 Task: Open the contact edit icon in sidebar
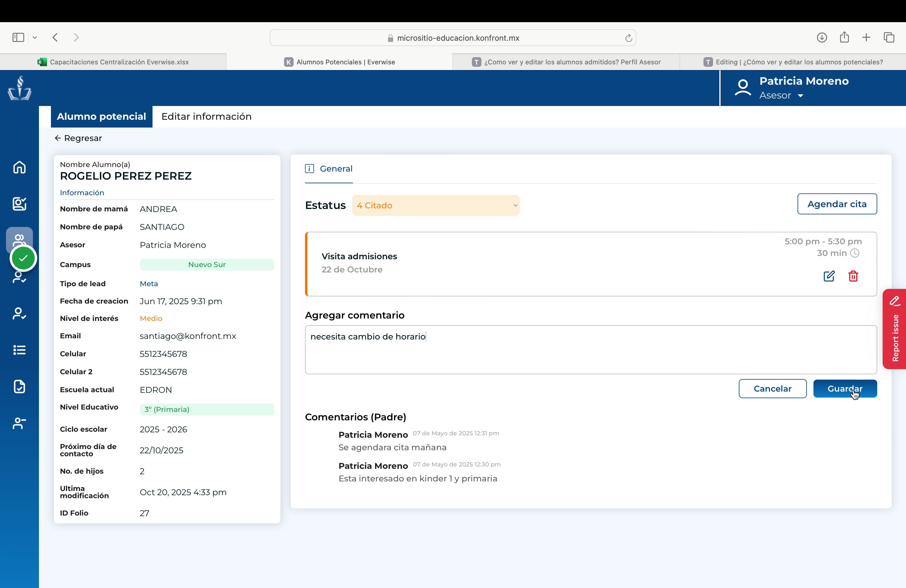[19, 204]
